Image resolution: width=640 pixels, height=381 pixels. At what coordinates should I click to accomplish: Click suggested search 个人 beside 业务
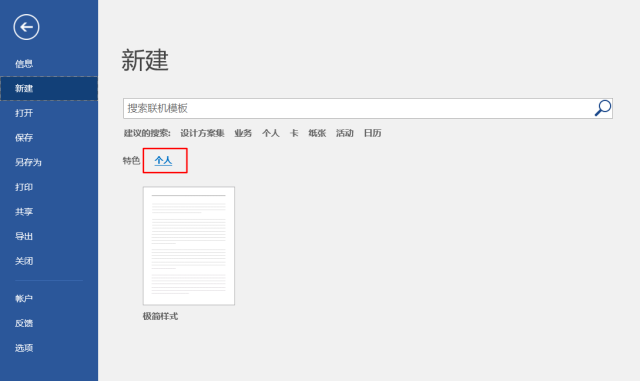tap(271, 133)
